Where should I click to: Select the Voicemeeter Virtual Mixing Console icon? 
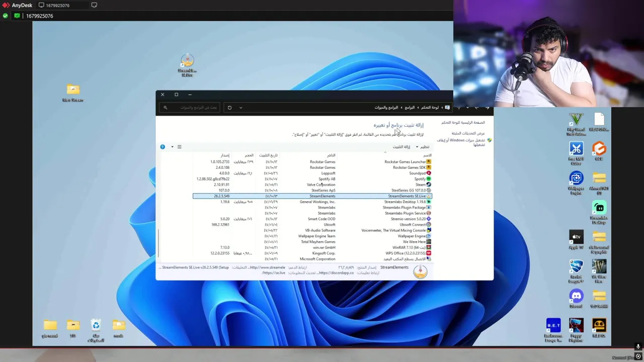[x=429, y=230]
